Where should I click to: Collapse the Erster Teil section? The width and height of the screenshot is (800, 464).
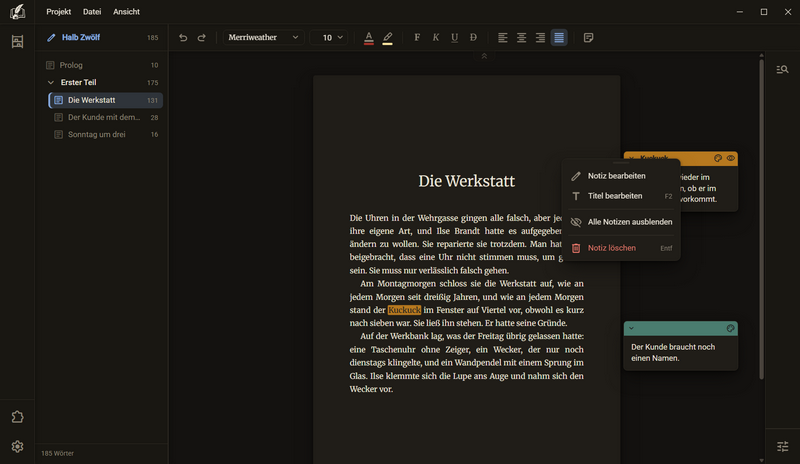[x=51, y=82]
